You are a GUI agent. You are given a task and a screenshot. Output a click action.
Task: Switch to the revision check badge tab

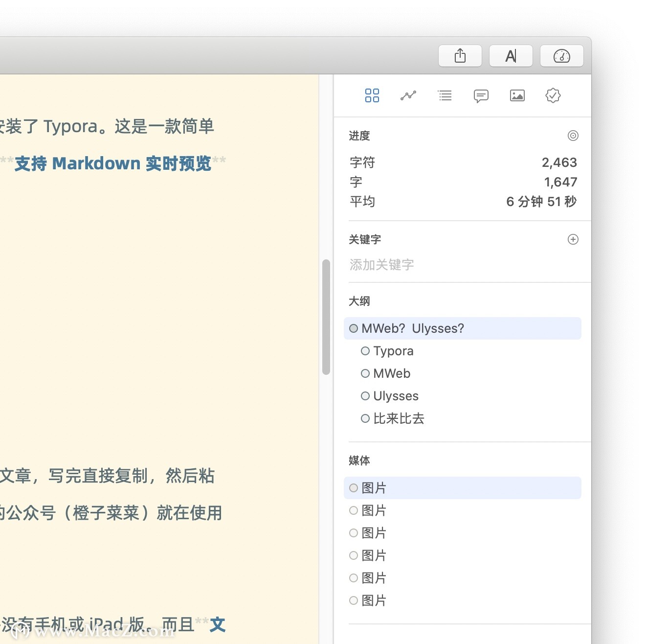tap(553, 95)
